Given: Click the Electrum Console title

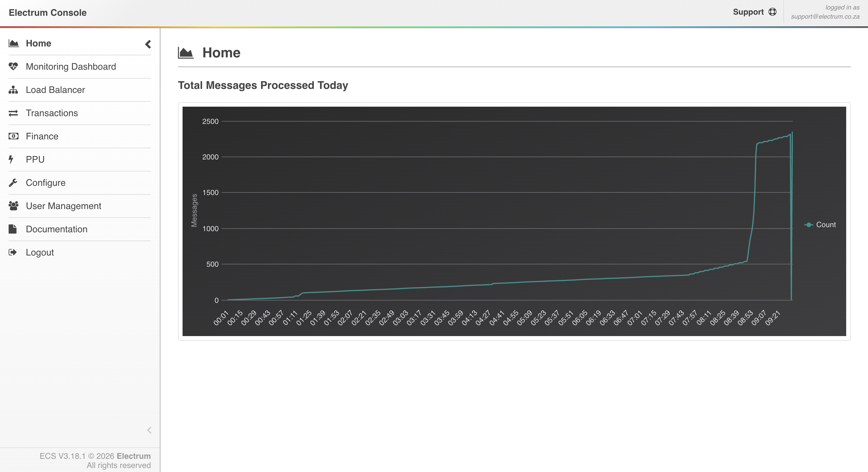Looking at the screenshot, I should tap(48, 12).
